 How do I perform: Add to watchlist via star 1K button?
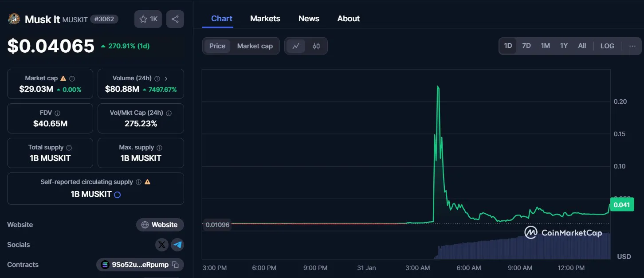pos(148,19)
